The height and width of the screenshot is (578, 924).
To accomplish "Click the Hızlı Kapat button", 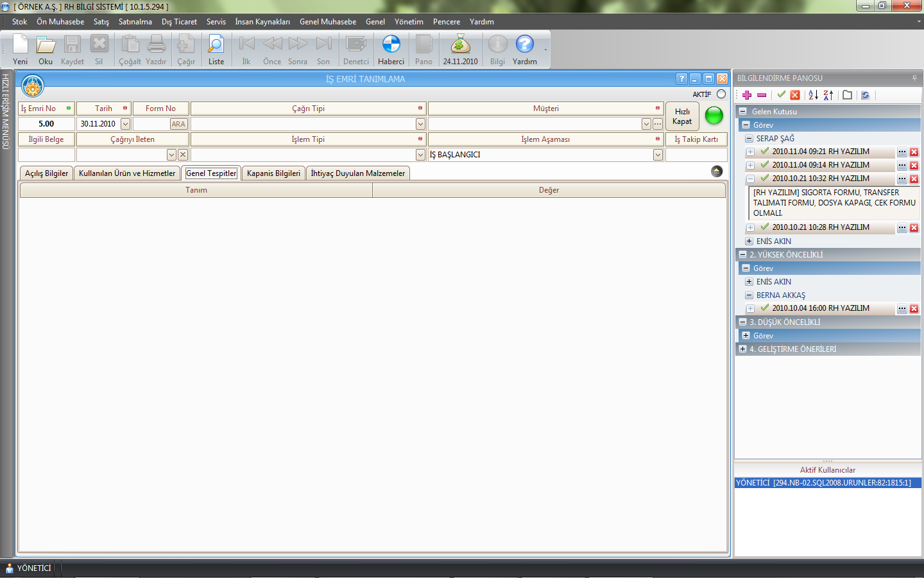I will pos(682,116).
